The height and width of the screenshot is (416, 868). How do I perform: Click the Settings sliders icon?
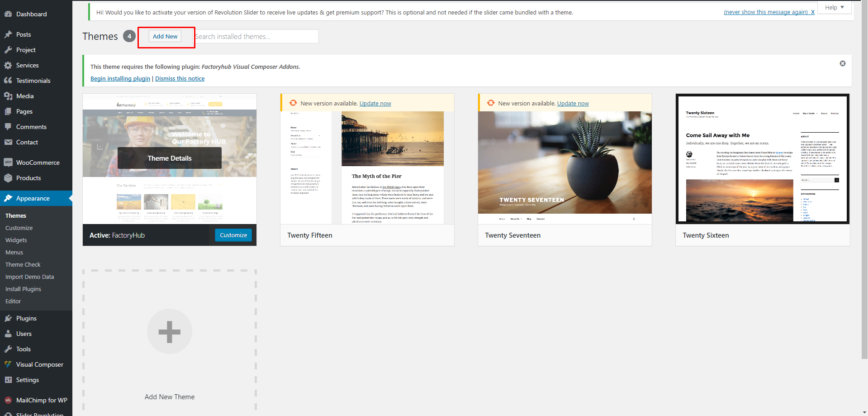[x=8, y=380]
